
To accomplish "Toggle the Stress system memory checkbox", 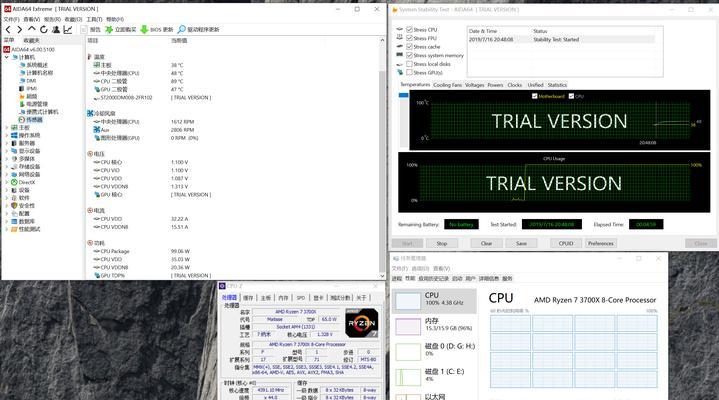I will [409, 56].
